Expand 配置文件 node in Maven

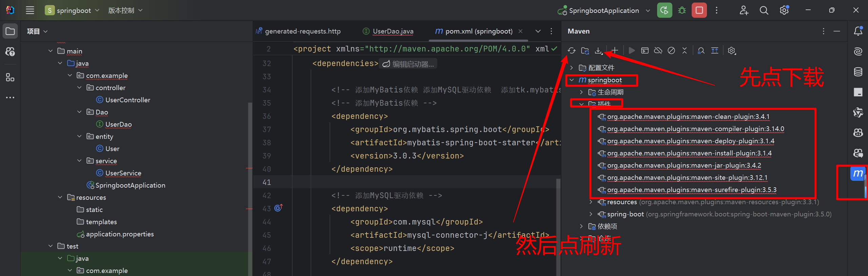coord(572,68)
